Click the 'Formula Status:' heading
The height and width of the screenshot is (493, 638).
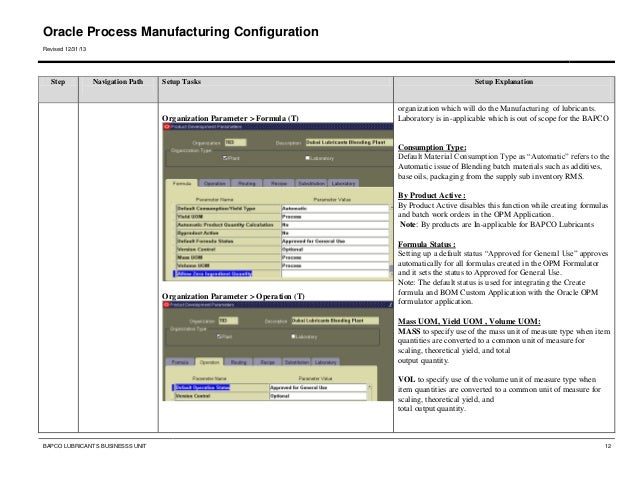click(x=426, y=244)
